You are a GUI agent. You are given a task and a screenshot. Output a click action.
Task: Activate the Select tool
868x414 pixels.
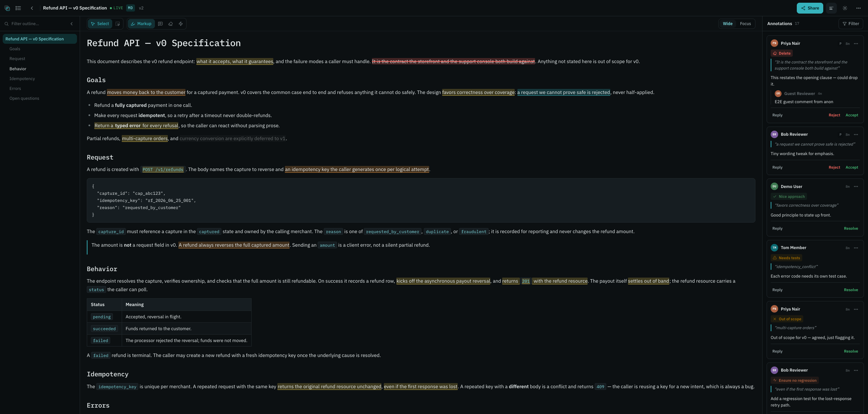100,24
